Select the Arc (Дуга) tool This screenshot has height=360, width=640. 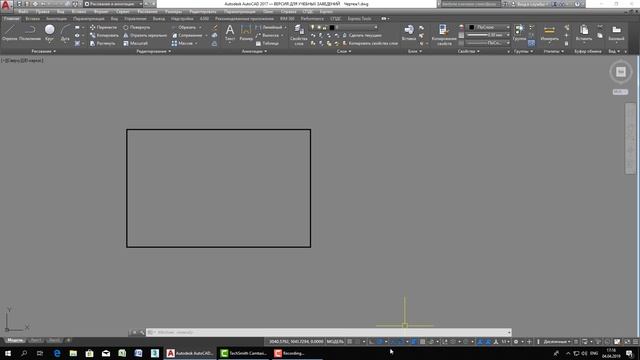click(x=65, y=32)
